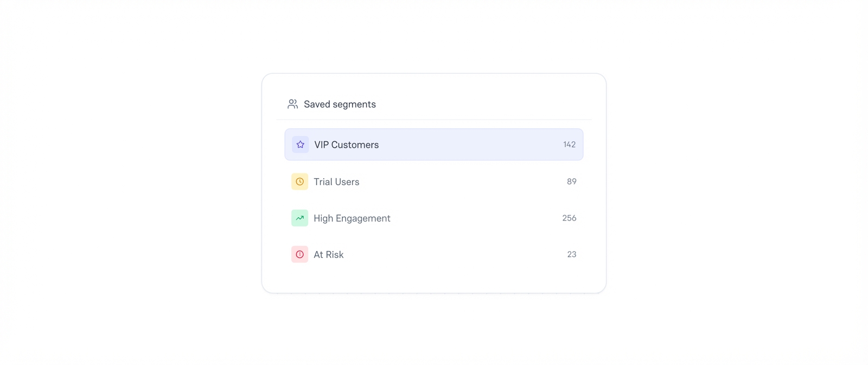Click the empty middle of Trial Users row
Viewport: 868px width, 365px height.
pyautogui.click(x=461, y=181)
